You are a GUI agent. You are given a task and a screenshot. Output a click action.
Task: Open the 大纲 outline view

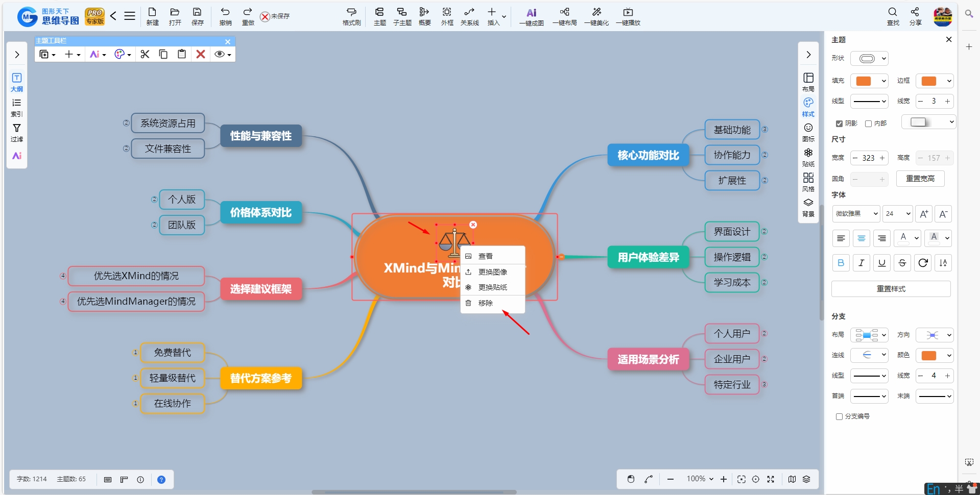pos(17,82)
